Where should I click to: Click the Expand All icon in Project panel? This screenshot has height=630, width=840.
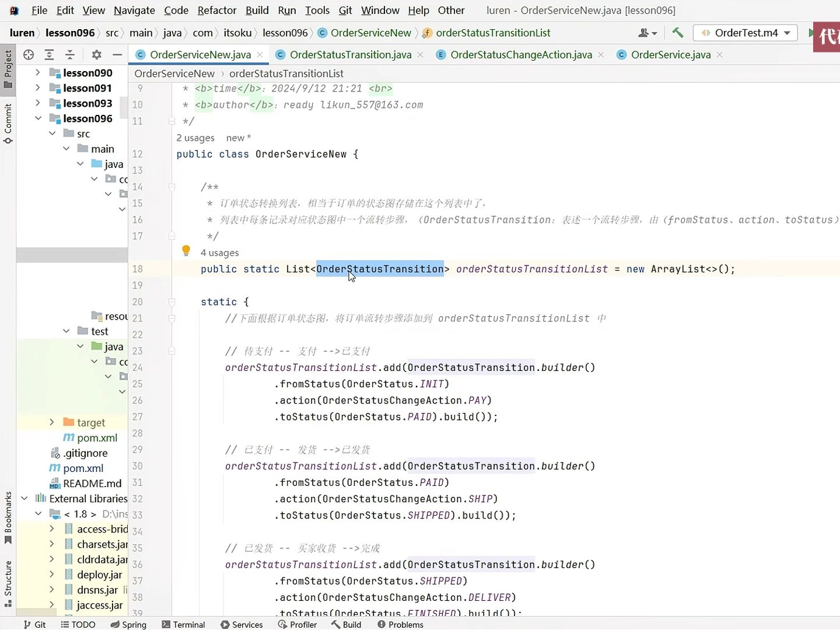(x=50, y=55)
